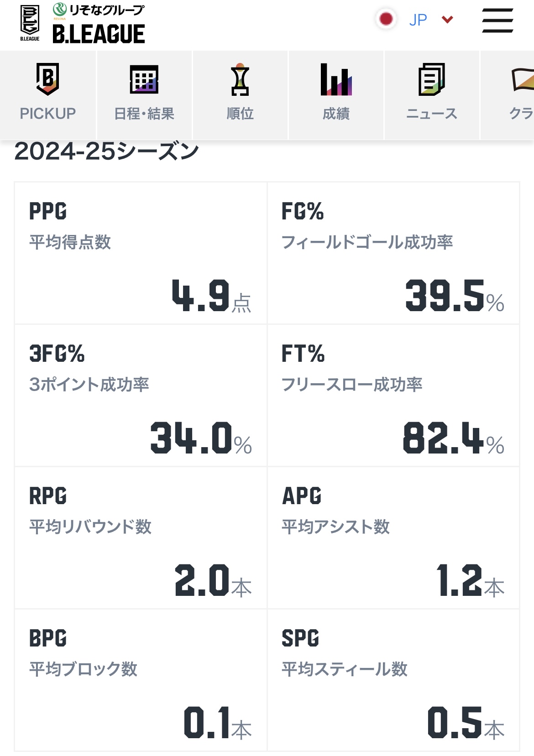Switch to the 順位 tab
The width and height of the screenshot is (534, 756).
pos(240,114)
